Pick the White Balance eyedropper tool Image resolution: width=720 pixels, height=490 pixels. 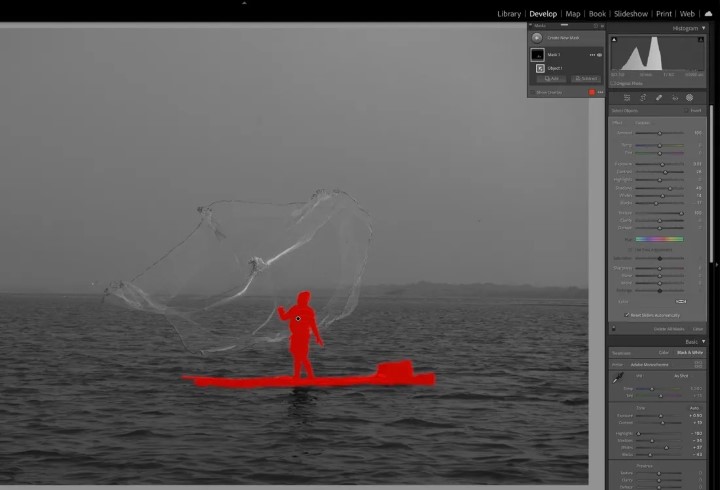(x=618, y=378)
